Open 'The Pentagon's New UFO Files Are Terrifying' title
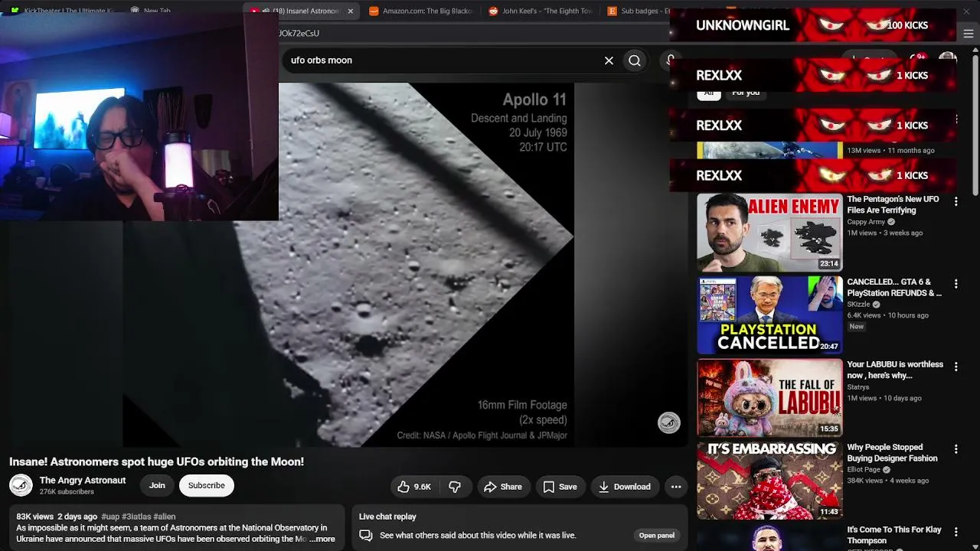The height and width of the screenshot is (551, 980). click(x=893, y=204)
